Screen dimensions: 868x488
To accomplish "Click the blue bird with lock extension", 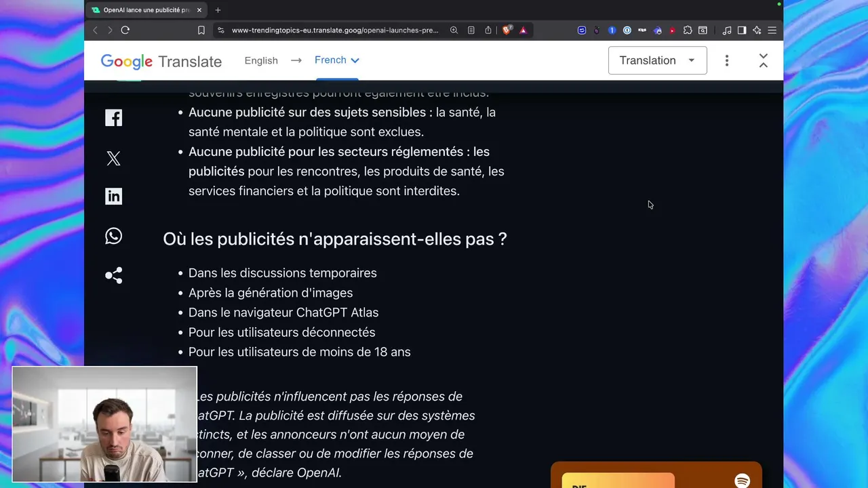I will 657,30.
